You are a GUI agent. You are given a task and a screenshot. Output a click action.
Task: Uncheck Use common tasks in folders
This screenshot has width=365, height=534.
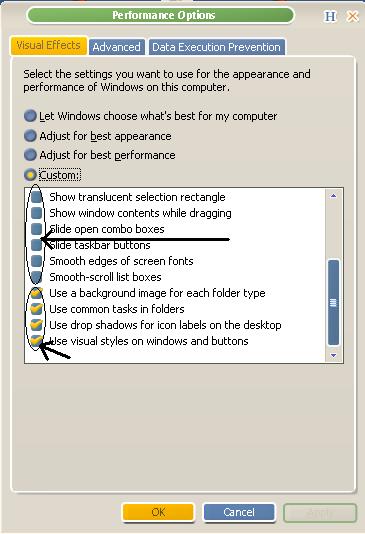tap(36, 309)
